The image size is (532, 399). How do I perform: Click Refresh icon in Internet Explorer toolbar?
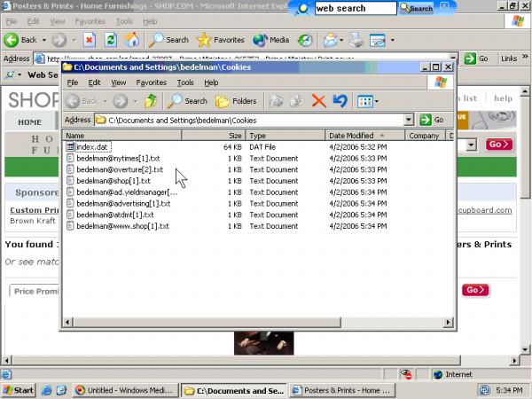tap(111, 40)
